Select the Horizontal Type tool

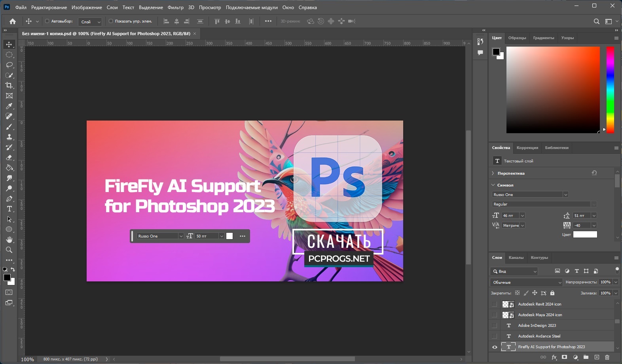coord(9,209)
